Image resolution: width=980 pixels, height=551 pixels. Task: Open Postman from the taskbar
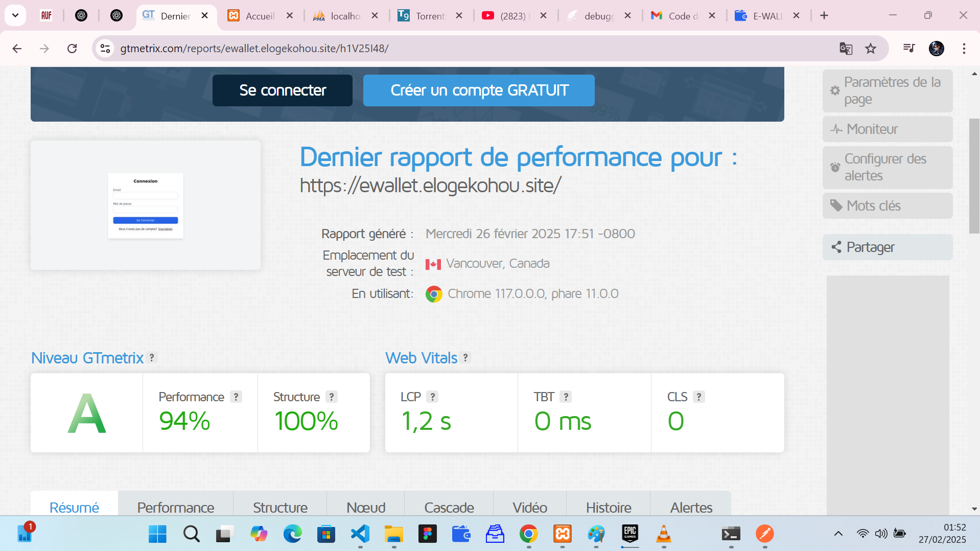coord(765,534)
